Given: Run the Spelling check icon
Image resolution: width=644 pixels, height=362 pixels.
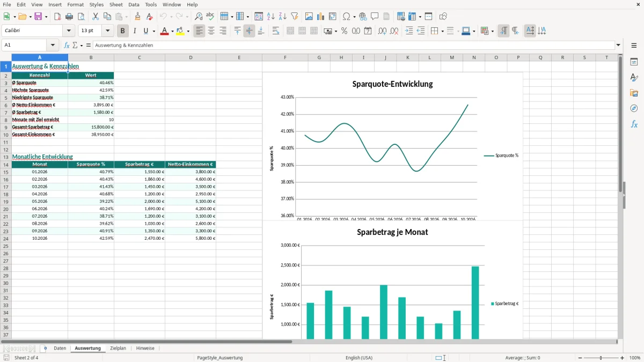Looking at the screenshot, I should 210,17.
